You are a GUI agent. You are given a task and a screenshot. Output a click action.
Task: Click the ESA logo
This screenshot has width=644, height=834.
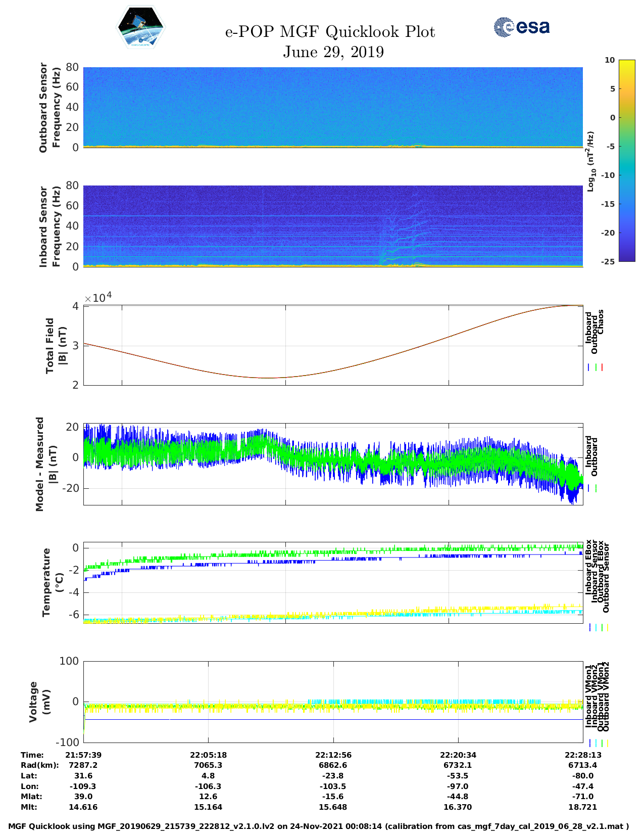(522, 27)
